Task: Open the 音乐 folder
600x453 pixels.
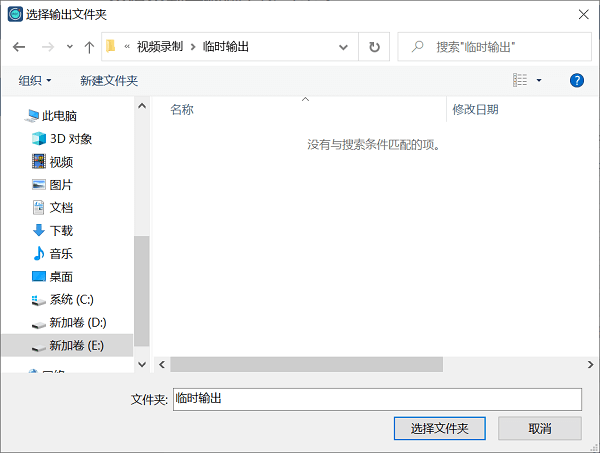Action: pyautogui.click(x=61, y=254)
